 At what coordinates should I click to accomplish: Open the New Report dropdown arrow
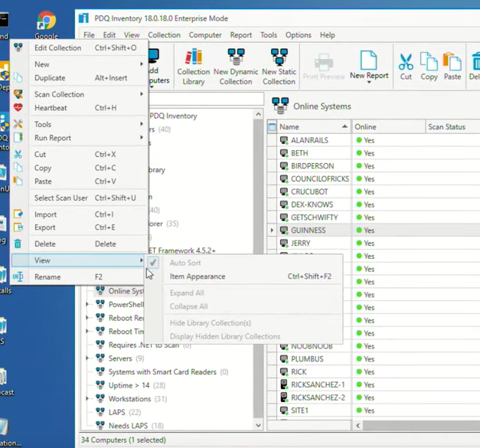click(x=369, y=82)
